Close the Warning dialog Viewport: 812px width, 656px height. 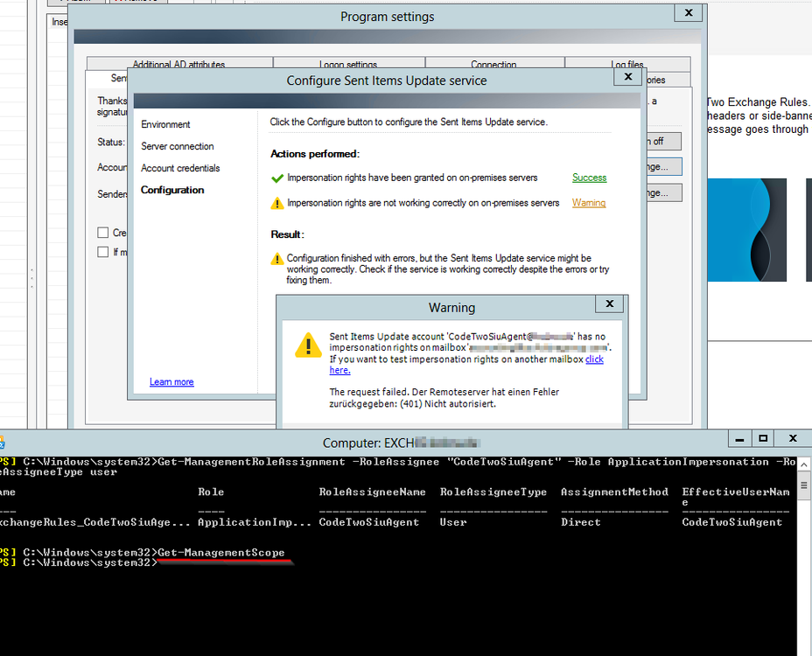609,304
